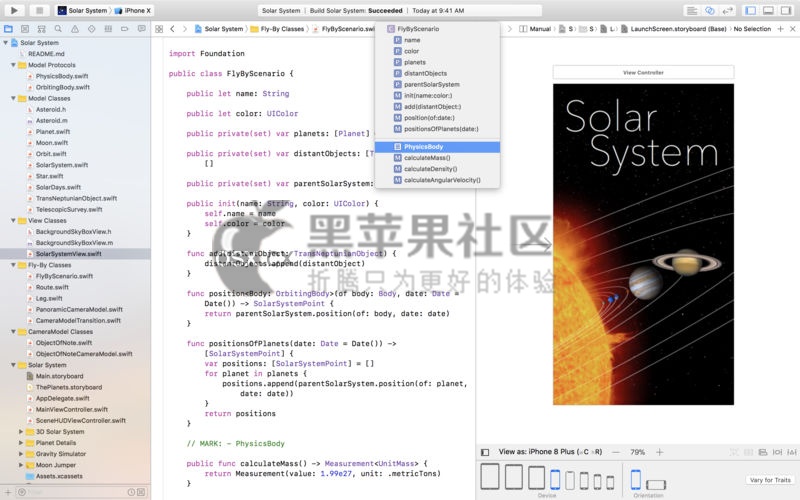Image resolution: width=800 pixels, height=500 pixels.
Task: Collapse the Fly-By Classes group
Action: tap(13, 265)
